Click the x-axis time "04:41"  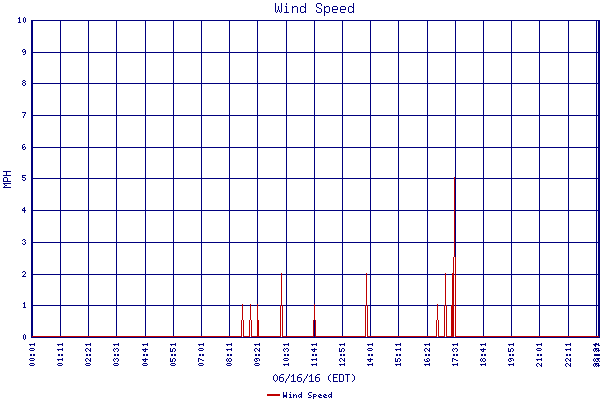145,354
